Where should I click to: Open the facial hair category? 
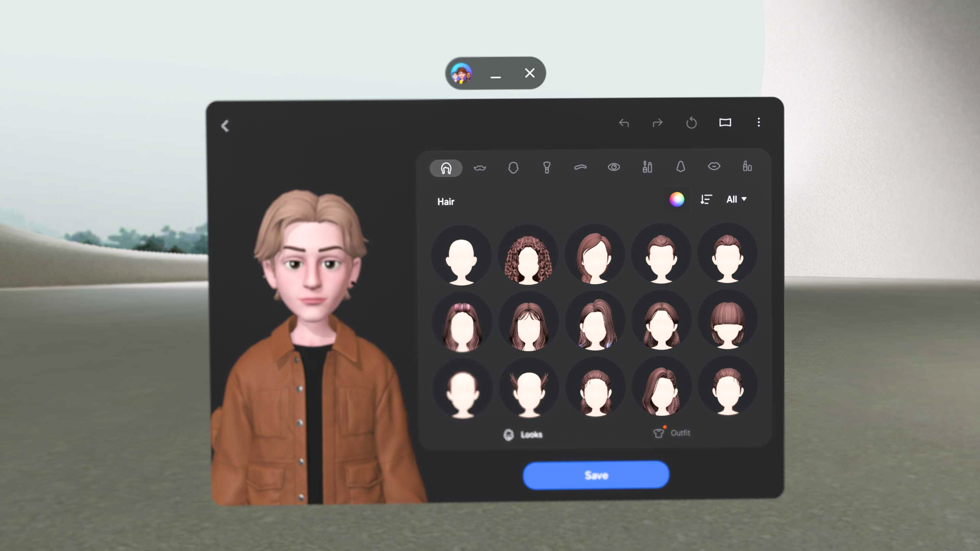point(480,168)
